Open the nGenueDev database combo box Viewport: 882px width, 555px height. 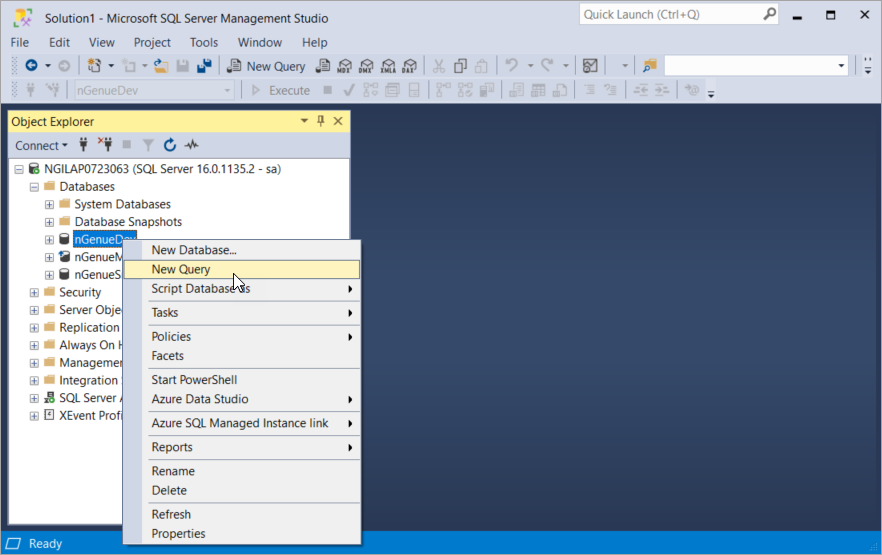pos(154,90)
